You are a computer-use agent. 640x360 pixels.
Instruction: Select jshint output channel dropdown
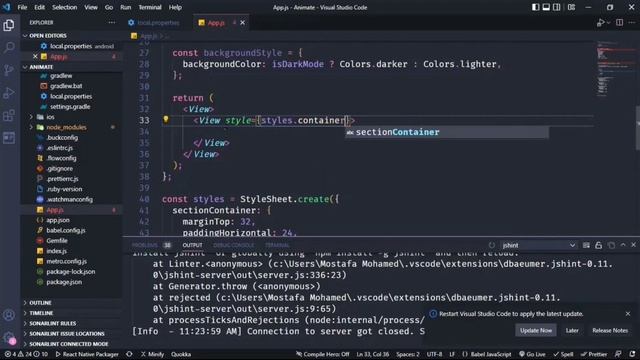538,245
